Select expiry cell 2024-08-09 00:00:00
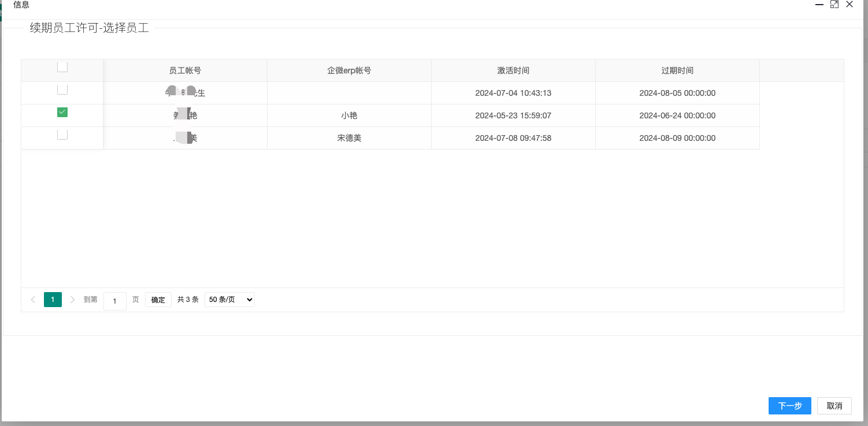Screen dimensions: 868x426 677,138
